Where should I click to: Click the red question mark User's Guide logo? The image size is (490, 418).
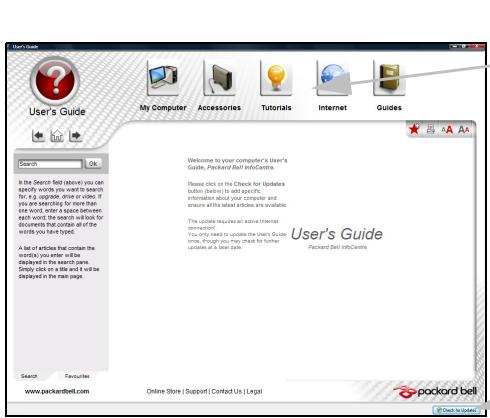tap(55, 81)
